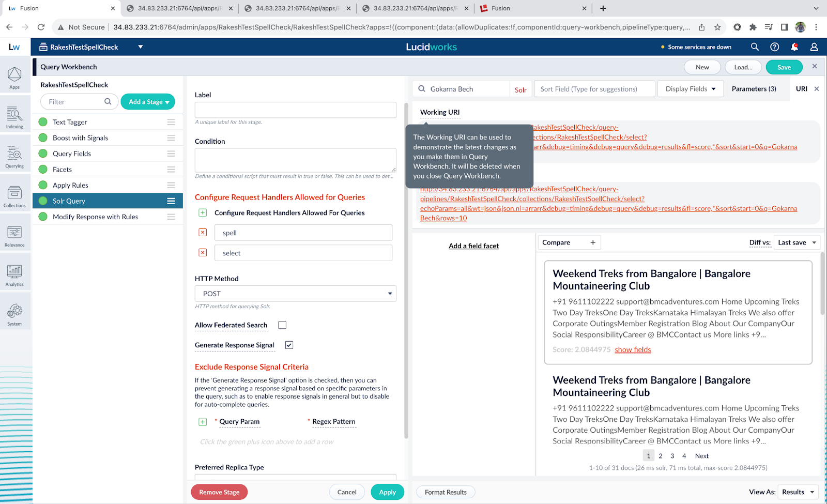
Task: Open the HTTP Method POST dropdown
Action: click(296, 294)
